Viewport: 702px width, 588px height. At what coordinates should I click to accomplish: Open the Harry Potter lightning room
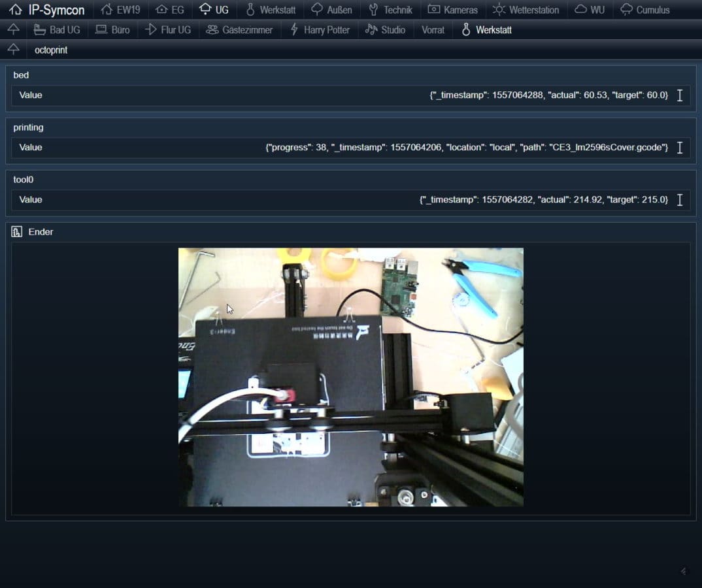pos(294,30)
